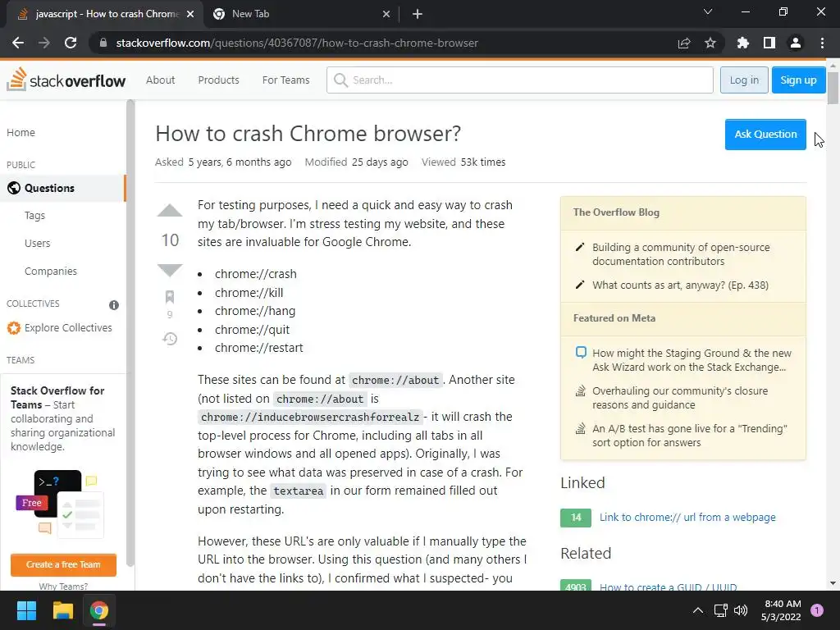
Task: Open the Products menu
Action: tap(218, 80)
